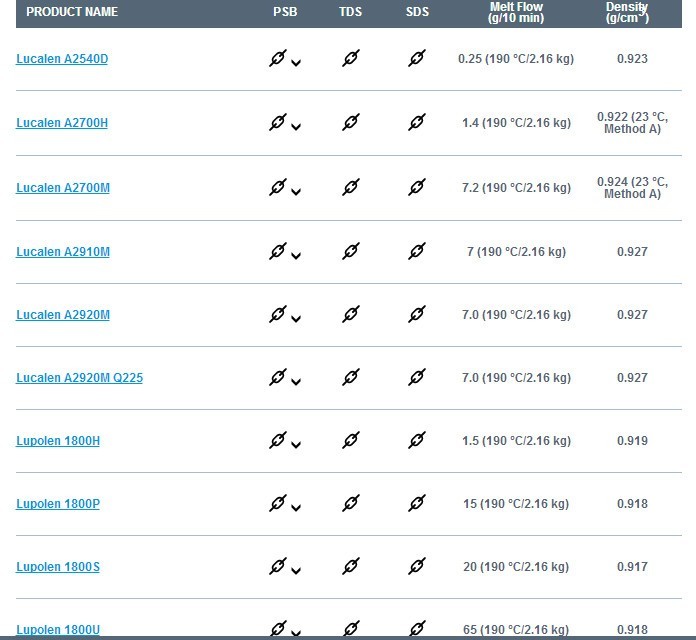
Task: Click the SDS link icon for Lucalen A2920M
Action: coord(417,314)
